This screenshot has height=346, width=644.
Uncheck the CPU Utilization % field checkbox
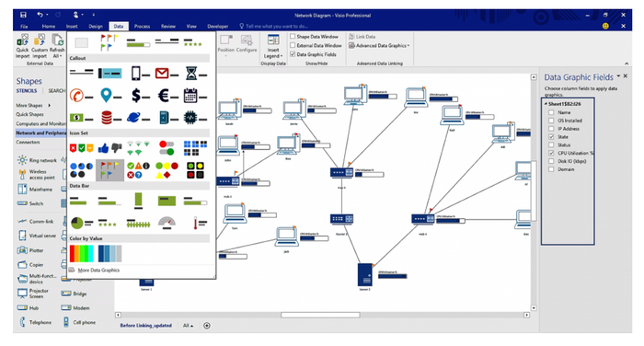(x=551, y=153)
